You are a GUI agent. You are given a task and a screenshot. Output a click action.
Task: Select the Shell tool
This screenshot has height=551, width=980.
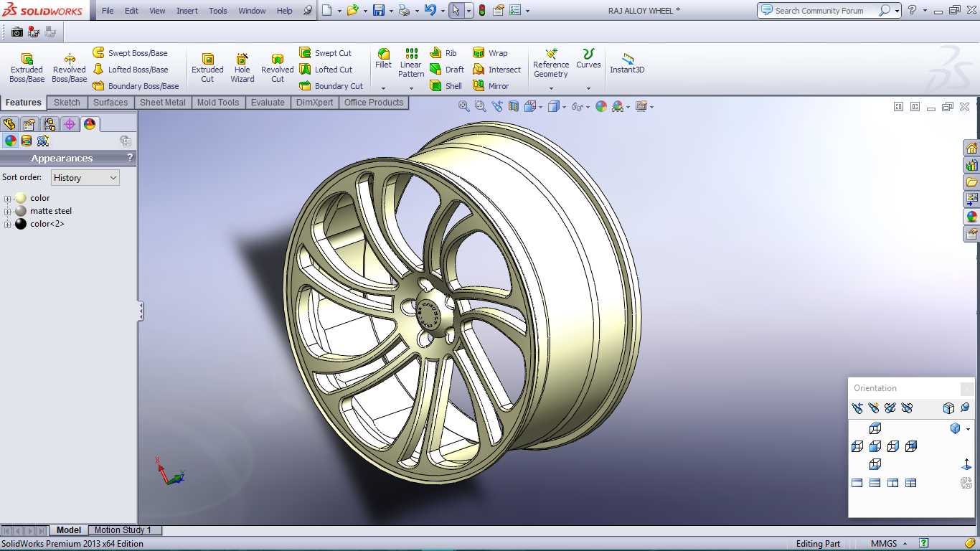pyautogui.click(x=446, y=86)
